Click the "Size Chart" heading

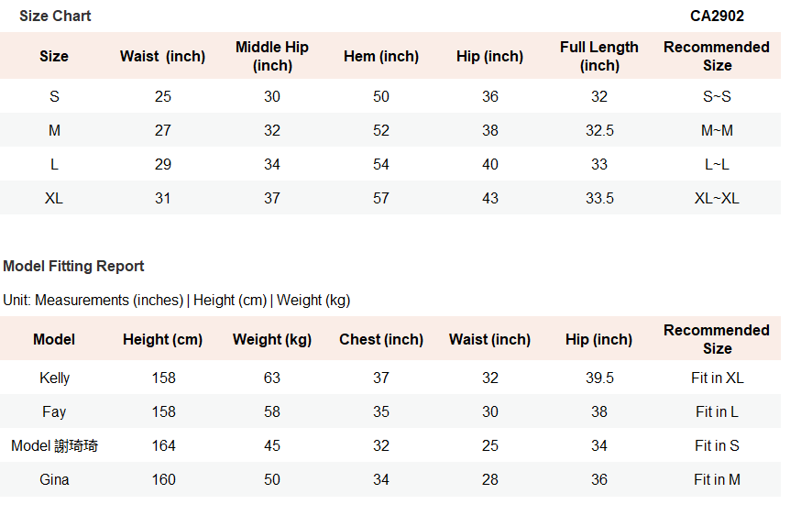click(x=55, y=16)
